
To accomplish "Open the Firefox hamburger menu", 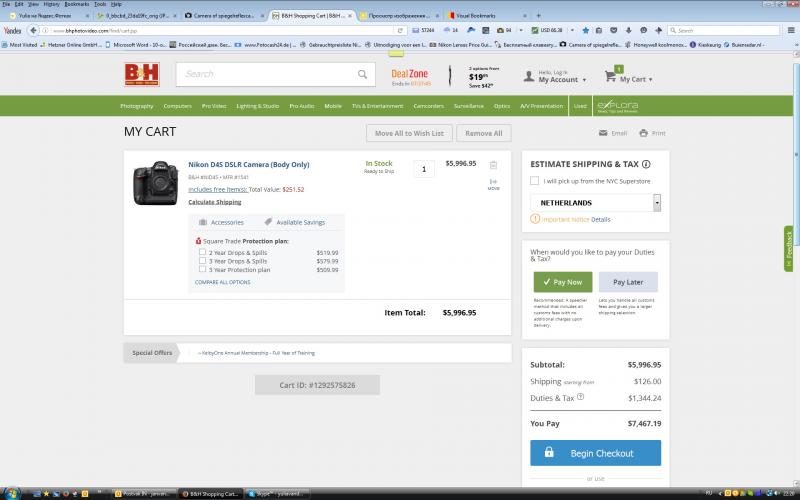I will [x=791, y=31].
